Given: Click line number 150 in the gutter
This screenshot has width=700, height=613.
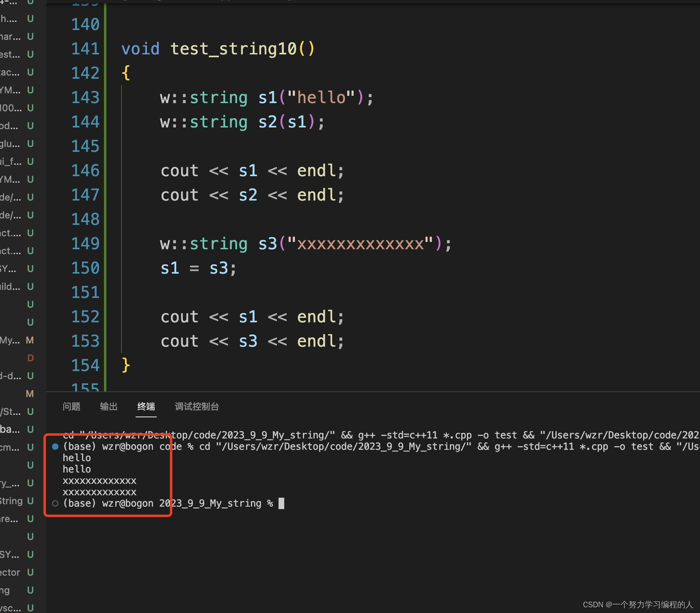Looking at the screenshot, I should [85, 268].
